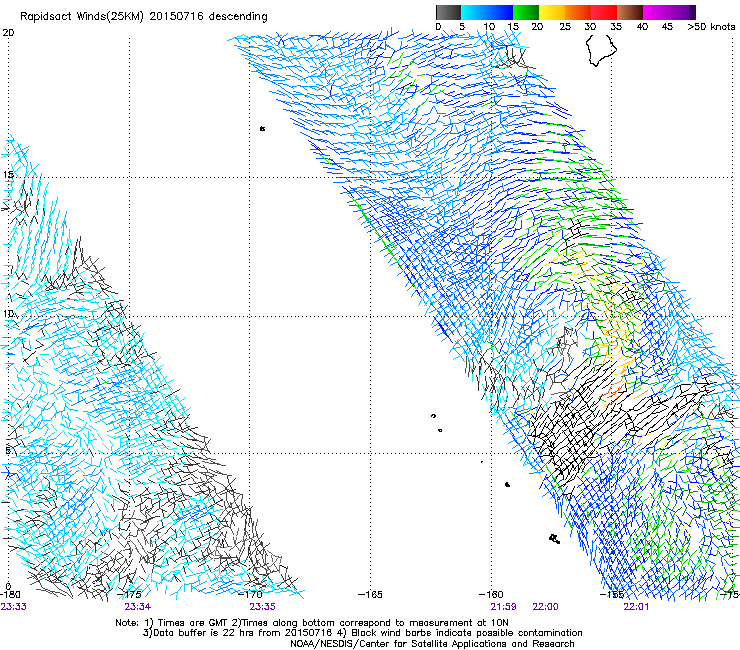
Task: Click the purple time stamp '22:00'
Action: coord(546,607)
